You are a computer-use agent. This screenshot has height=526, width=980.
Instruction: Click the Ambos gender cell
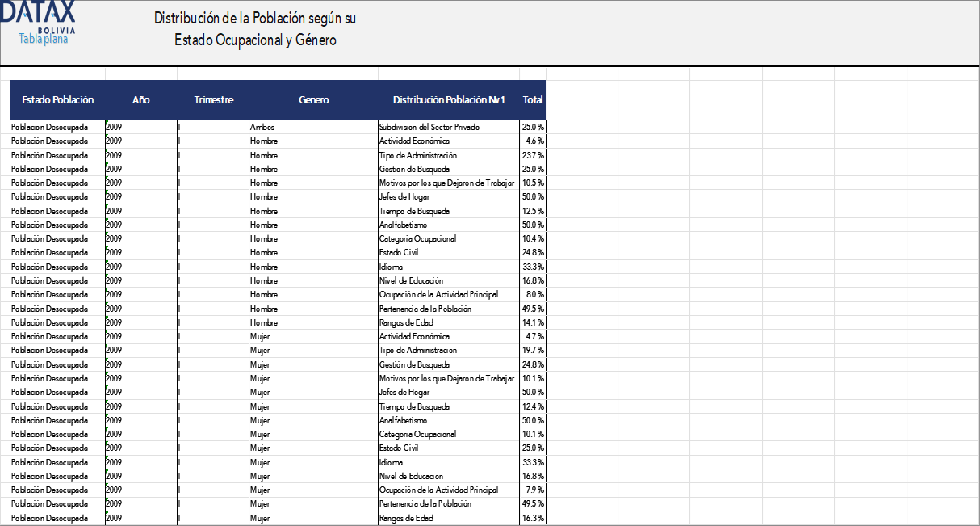(x=313, y=127)
